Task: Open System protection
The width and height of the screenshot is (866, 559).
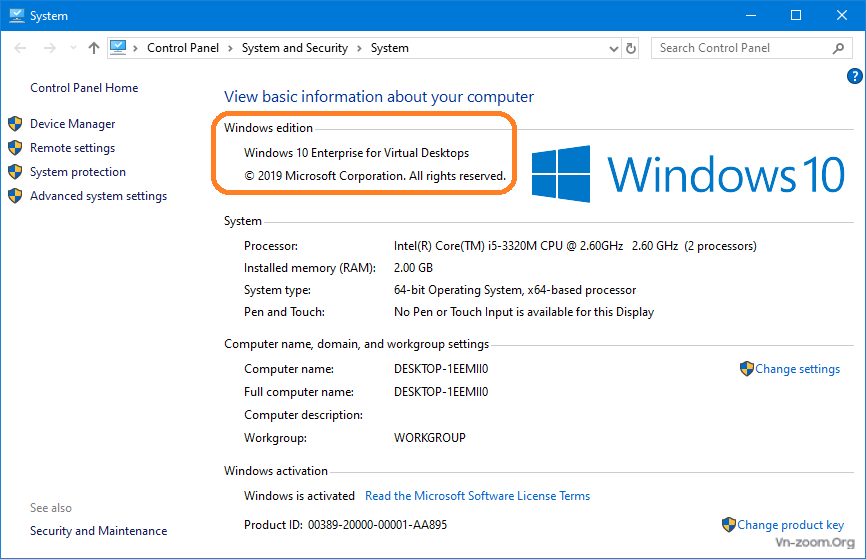Action: pos(78,172)
